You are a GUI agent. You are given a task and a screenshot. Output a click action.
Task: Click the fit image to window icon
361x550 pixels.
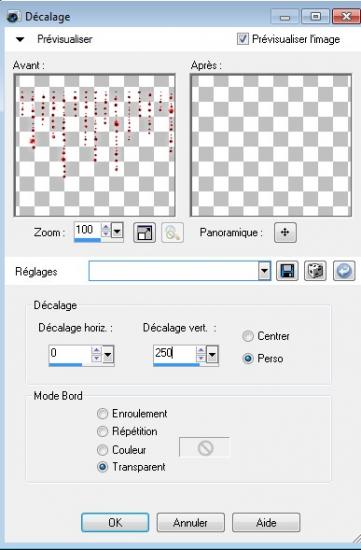coord(144,232)
